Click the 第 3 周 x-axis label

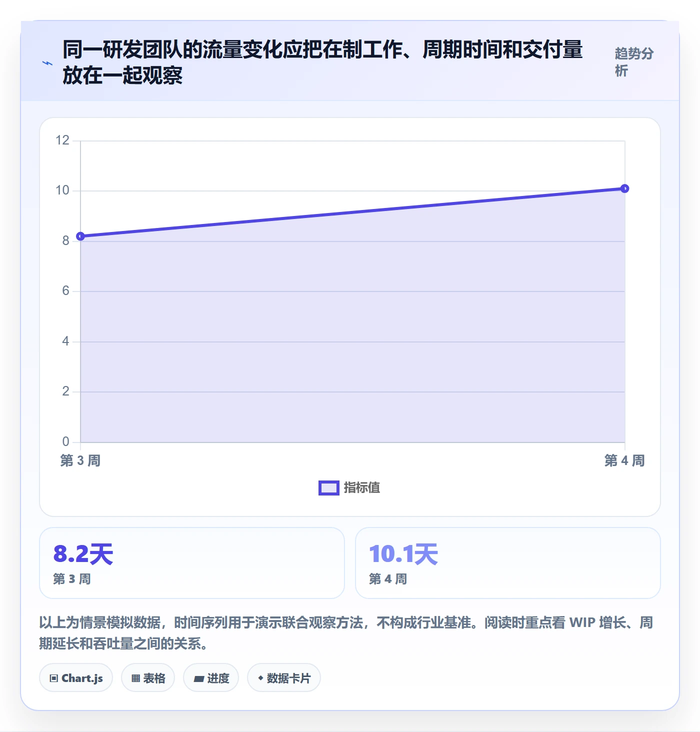tap(80, 460)
